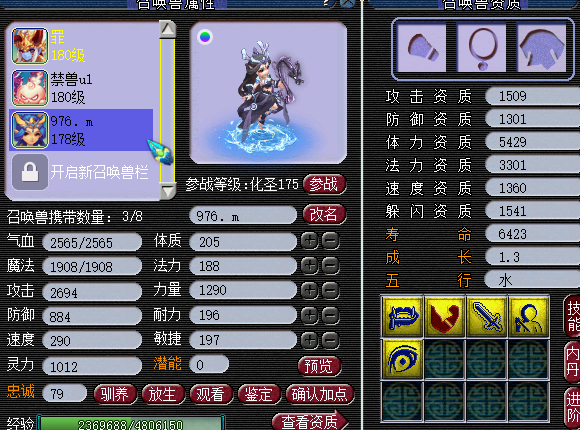This screenshot has width=580, height=430.
Task: Select the 禁兽ul pet portrait
Action: click(30, 88)
